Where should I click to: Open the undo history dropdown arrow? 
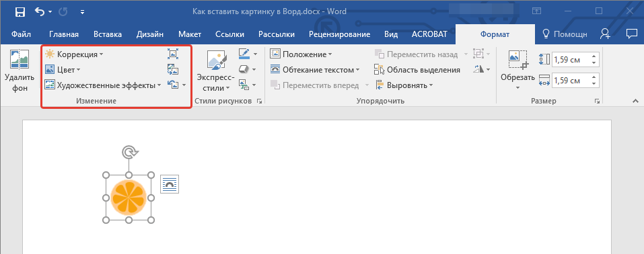(x=50, y=12)
